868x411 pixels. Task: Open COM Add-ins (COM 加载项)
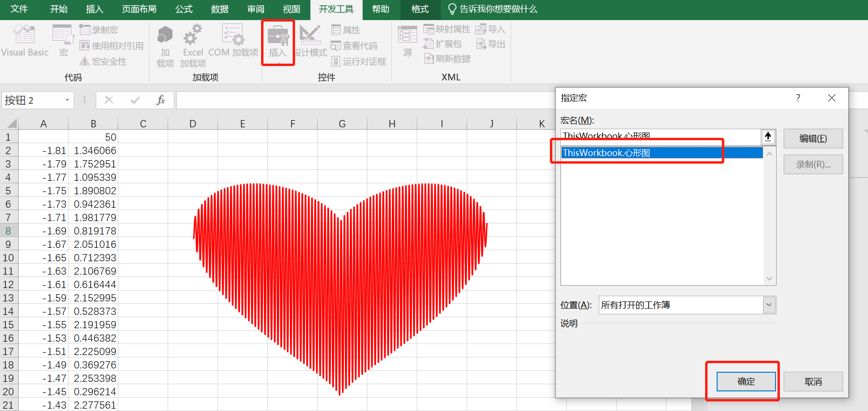click(233, 41)
